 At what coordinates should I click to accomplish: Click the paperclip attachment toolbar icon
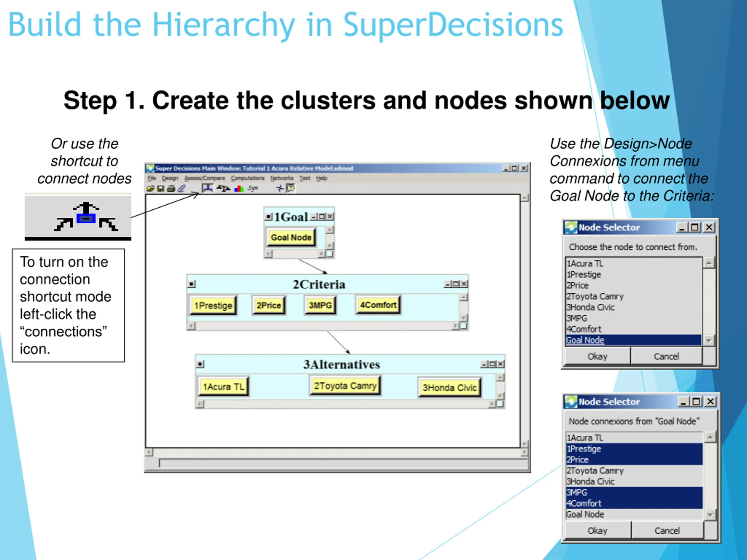click(182, 188)
